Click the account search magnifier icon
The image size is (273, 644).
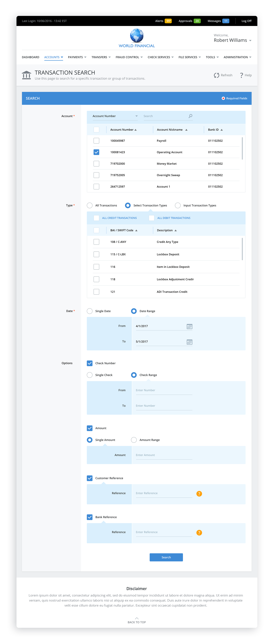[x=190, y=116]
